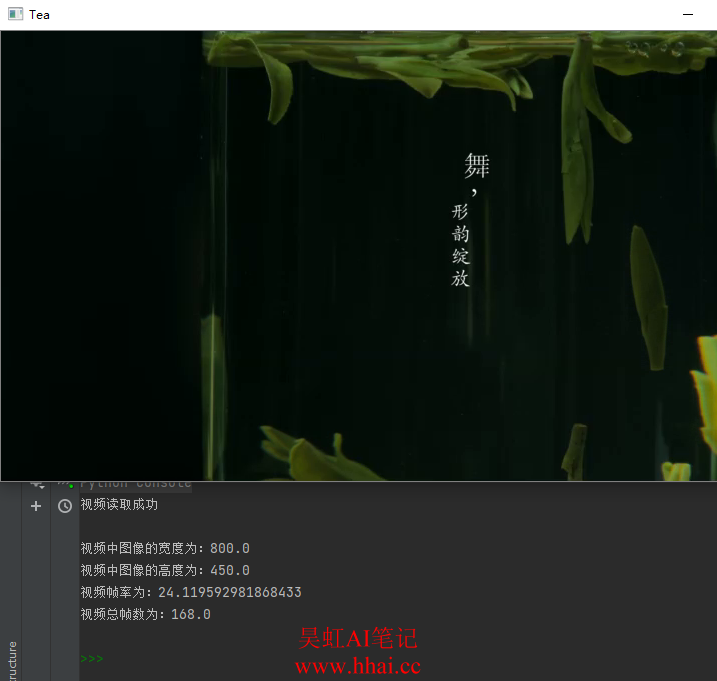Click the green >>> console prompt
This screenshot has width=717, height=681.
coord(92,659)
